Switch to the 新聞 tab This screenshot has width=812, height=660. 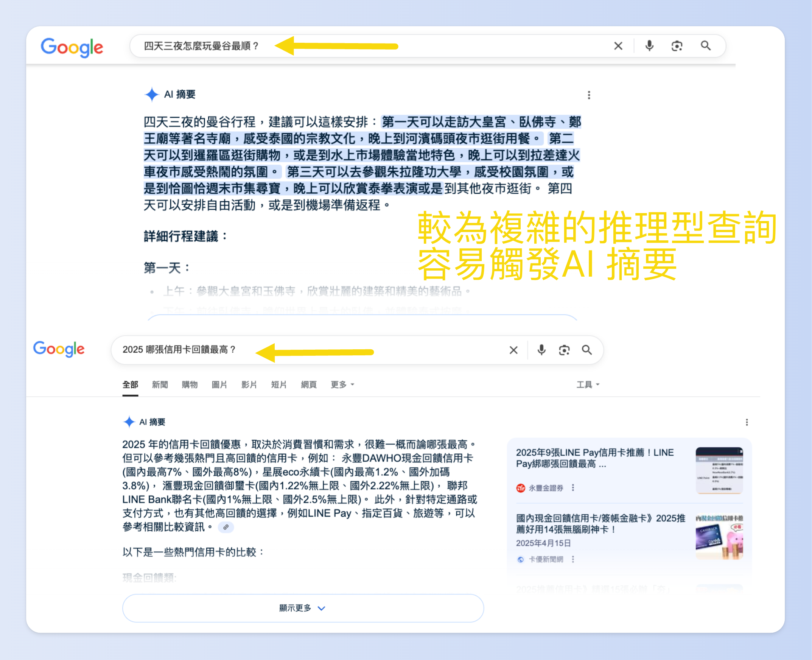pos(160,385)
